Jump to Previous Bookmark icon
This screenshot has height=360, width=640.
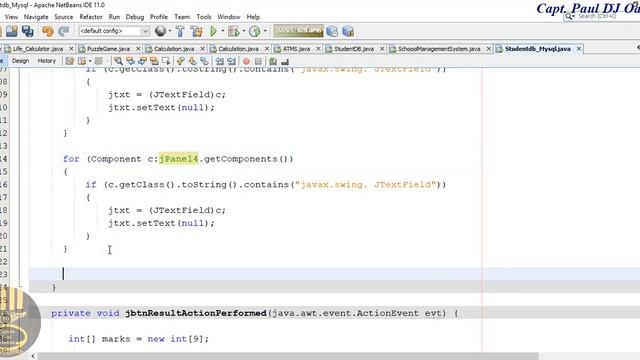pyautogui.click(x=180, y=61)
